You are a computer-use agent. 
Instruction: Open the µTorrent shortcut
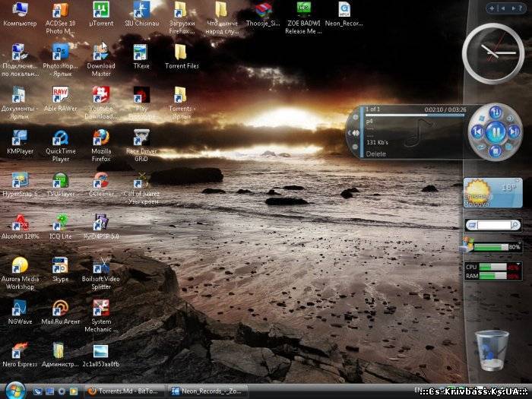click(101, 14)
